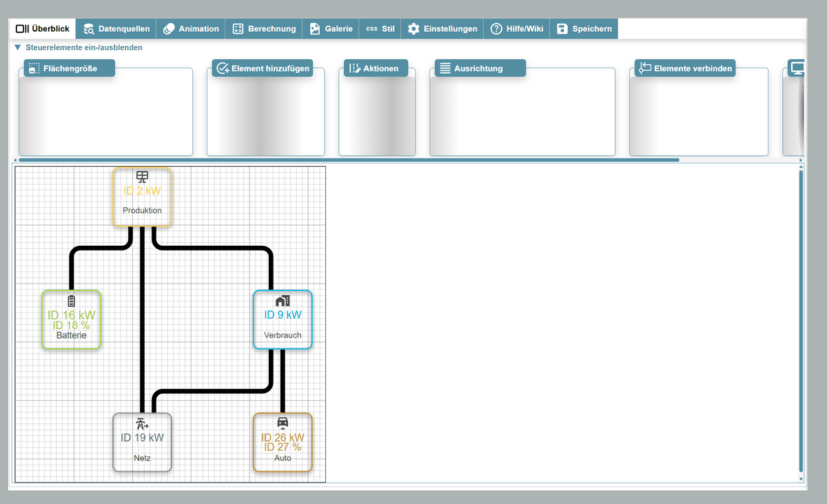Click the solar panel icon on the Produktion node
Image resolution: width=827 pixels, height=504 pixels.
point(142,176)
